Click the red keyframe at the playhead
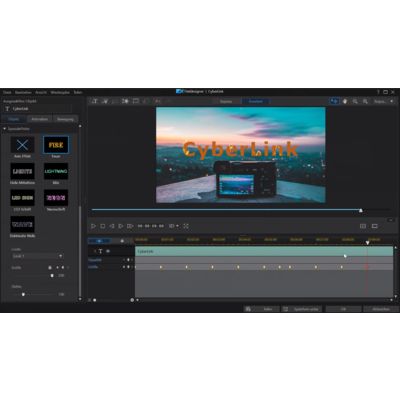Screen dimensions: 400x400 click(x=367, y=267)
